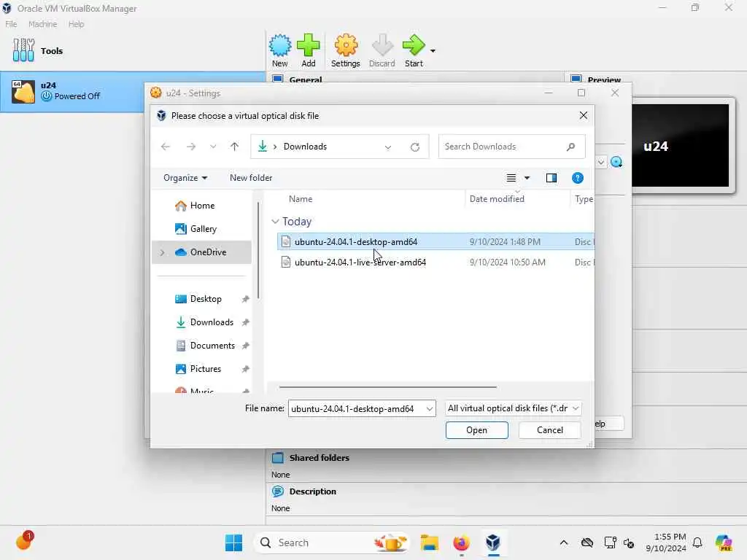Click the pin icon beside Documents

pyautogui.click(x=245, y=346)
